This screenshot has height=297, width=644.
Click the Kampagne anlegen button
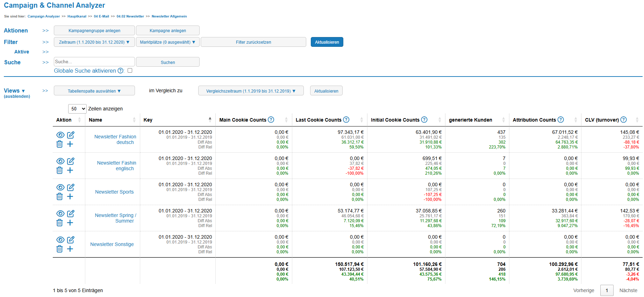click(167, 30)
